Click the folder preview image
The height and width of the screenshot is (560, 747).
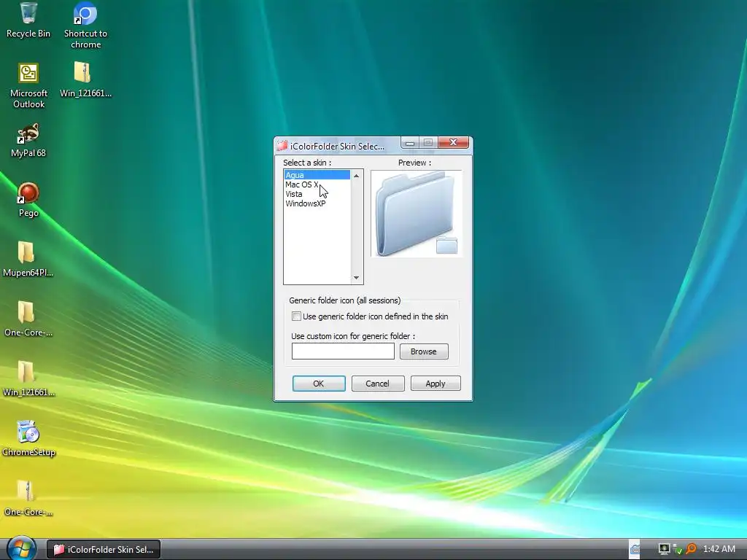(x=417, y=214)
